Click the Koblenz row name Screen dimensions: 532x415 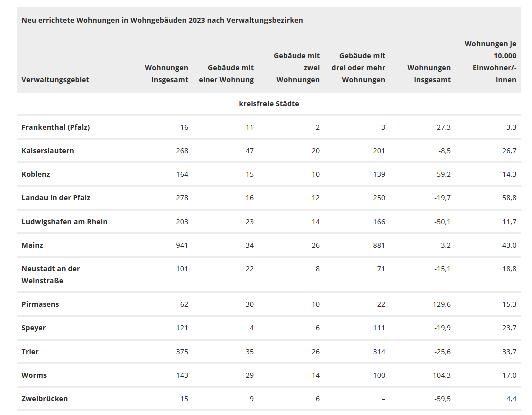(36, 174)
